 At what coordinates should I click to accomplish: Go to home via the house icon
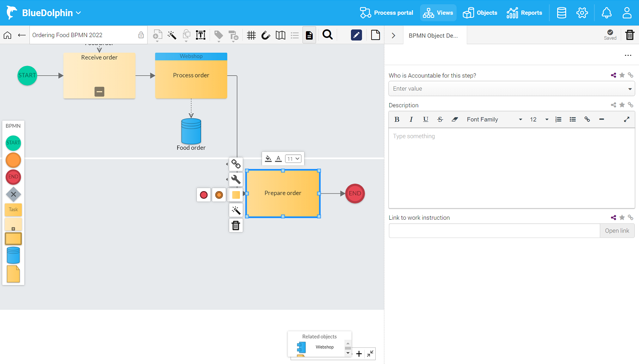pyautogui.click(x=8, y=35)
